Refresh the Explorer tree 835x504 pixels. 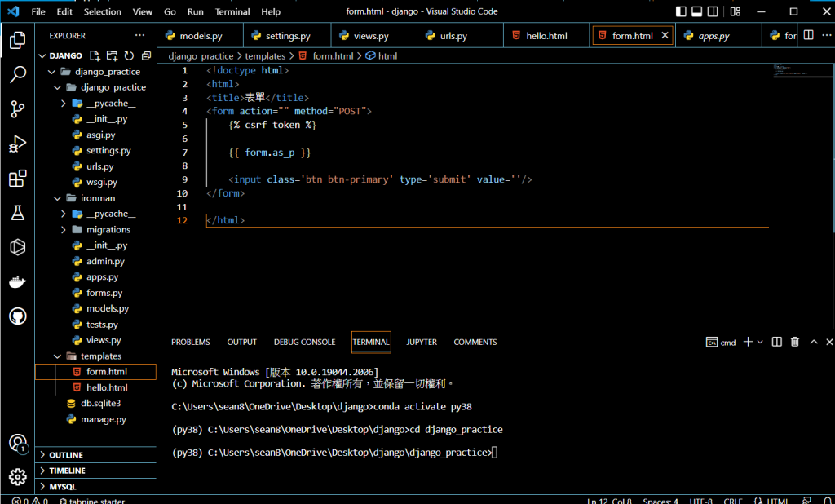pos(129,55)
